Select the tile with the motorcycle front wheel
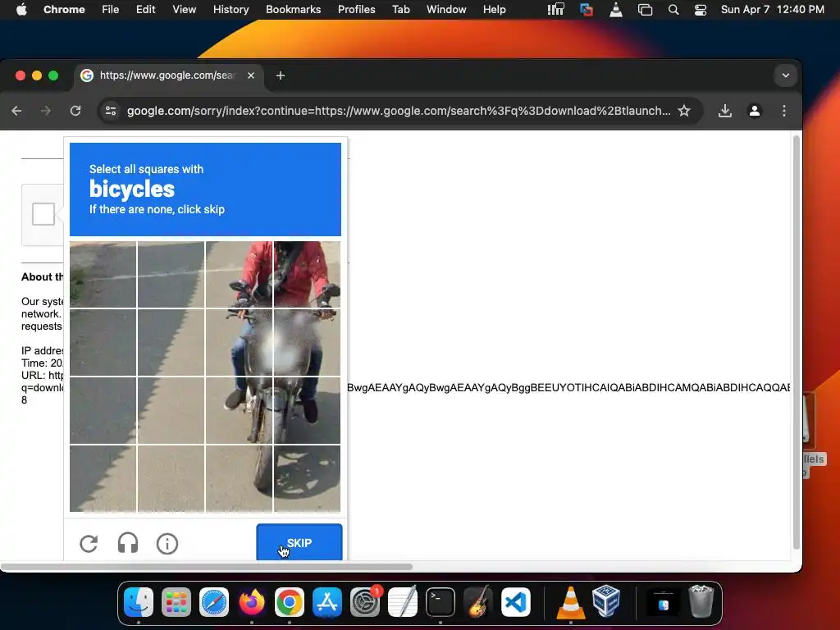The height and width of the screenshot is (630, 840). 239,478
